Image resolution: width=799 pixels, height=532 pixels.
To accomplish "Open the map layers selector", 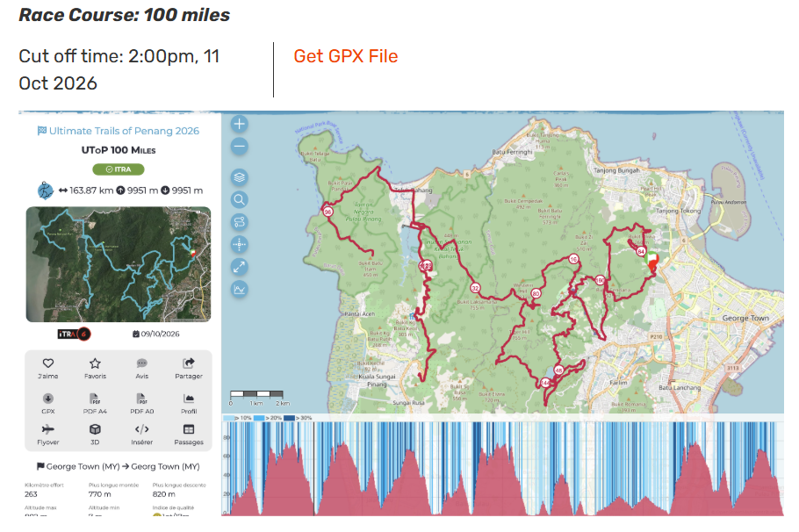I will click(x=240, y=176).
